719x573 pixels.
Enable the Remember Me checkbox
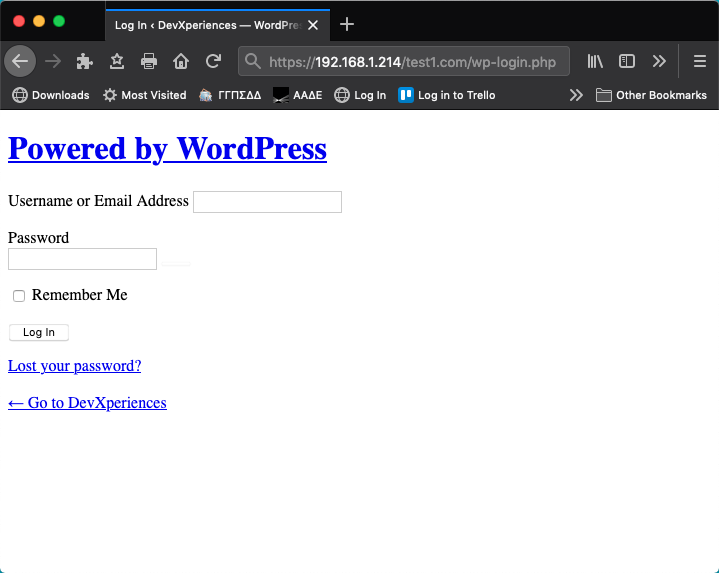(x=19, y=296)
